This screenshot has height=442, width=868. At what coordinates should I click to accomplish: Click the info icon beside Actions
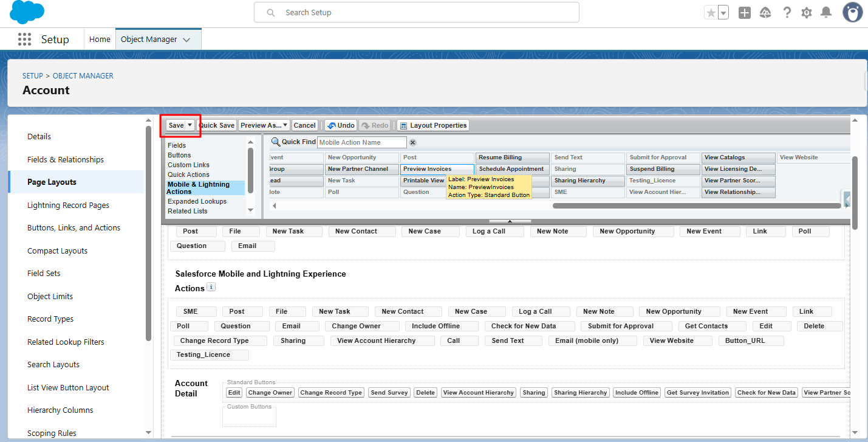pyautogui.click(x=211, y=287)
